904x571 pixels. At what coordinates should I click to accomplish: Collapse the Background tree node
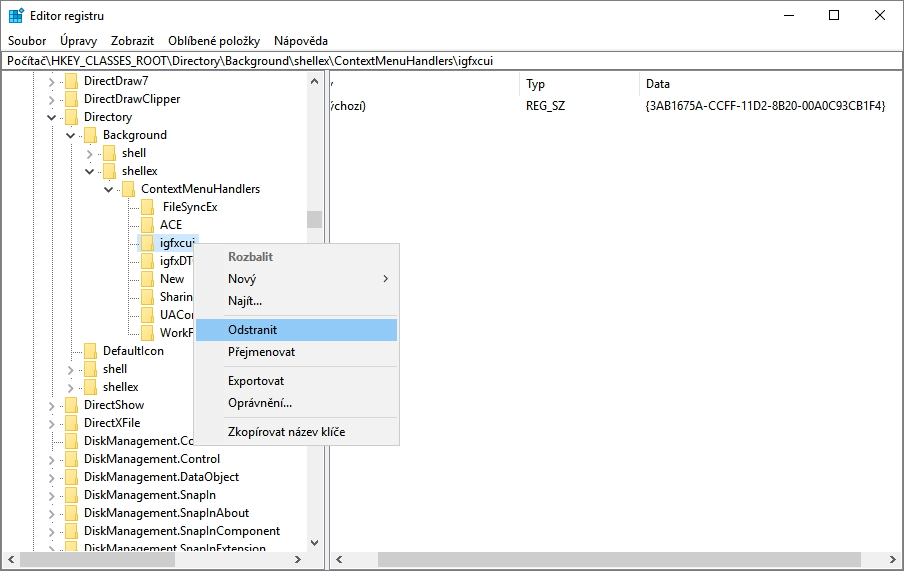[70, 136]
